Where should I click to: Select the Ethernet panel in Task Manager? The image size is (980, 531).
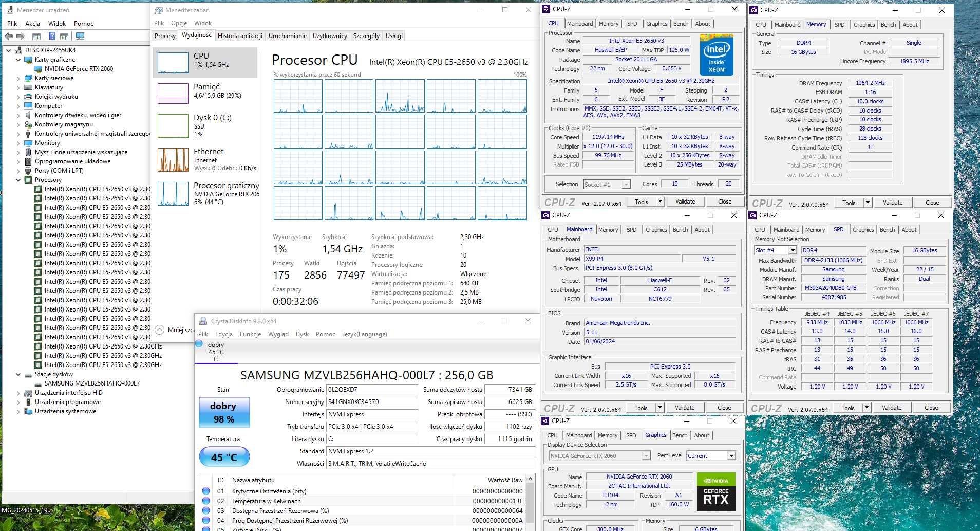pyautogui.click(x=205, y=159)
